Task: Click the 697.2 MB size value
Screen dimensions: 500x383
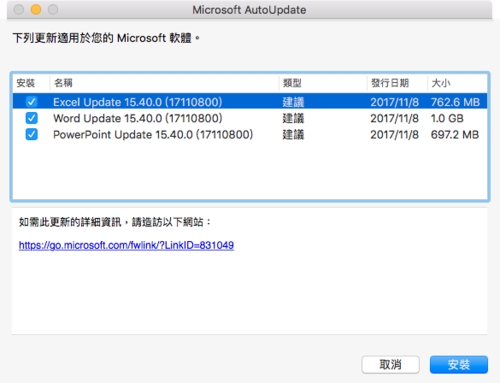Action: (455, 135)
